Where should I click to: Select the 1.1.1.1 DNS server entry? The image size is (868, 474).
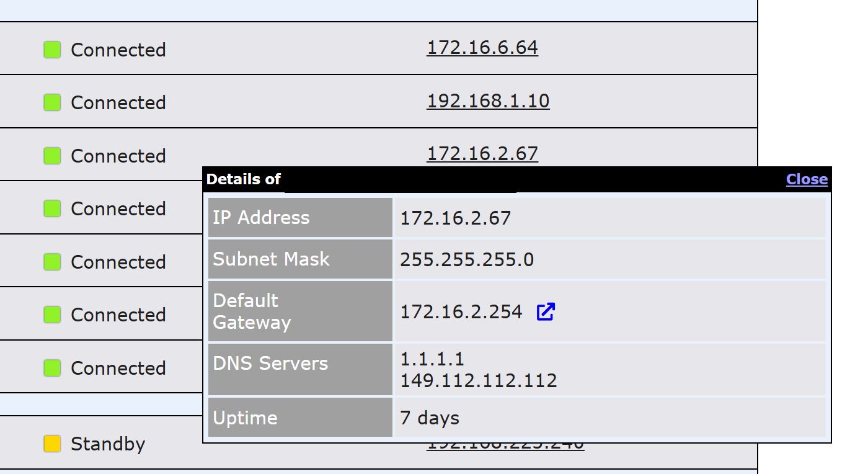click(x=432, y=359)
